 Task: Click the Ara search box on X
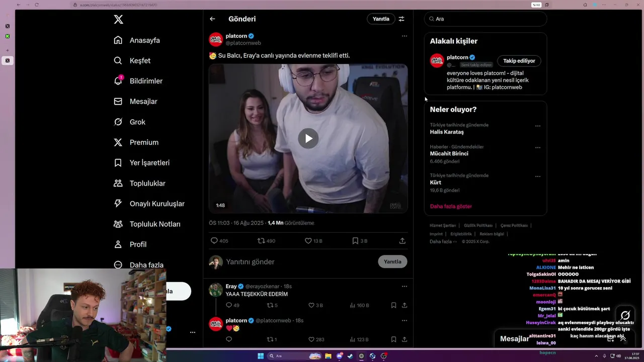486,19
